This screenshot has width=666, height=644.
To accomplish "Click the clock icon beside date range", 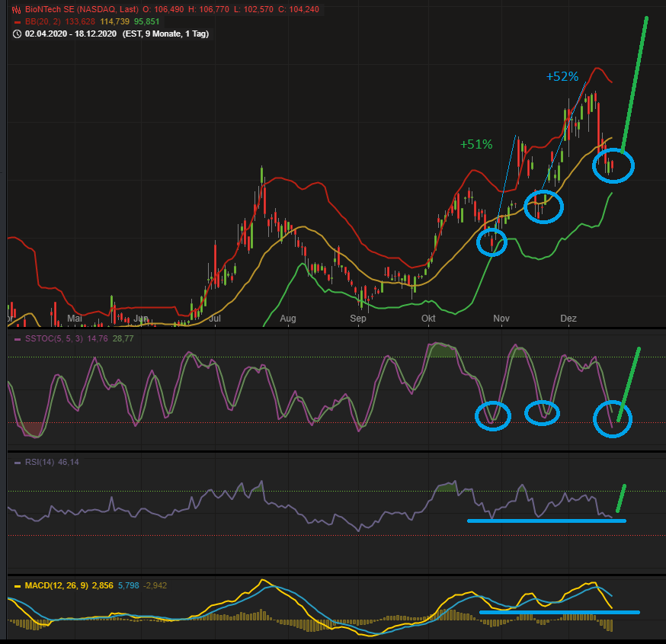I will pos(17,34).
